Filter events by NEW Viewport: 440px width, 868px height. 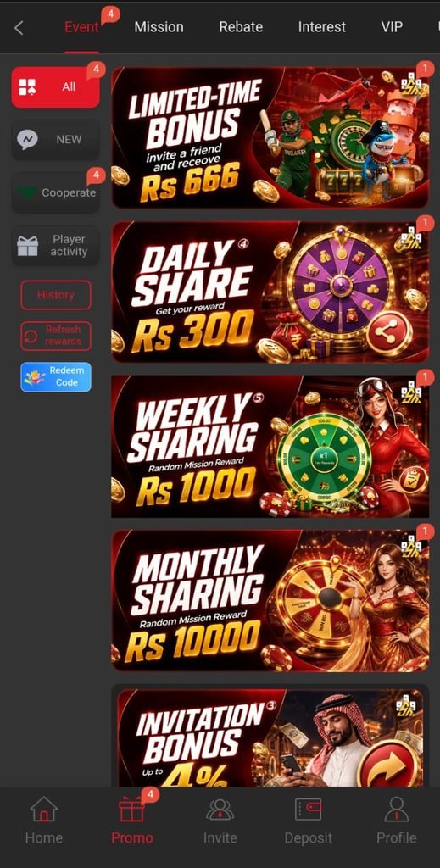[55, 140]
